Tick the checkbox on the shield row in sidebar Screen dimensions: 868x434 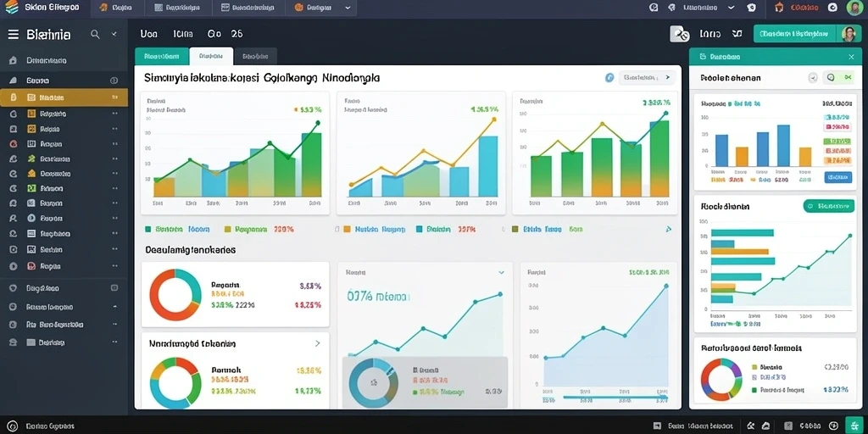pyautogui.click(x=114, y=288)
